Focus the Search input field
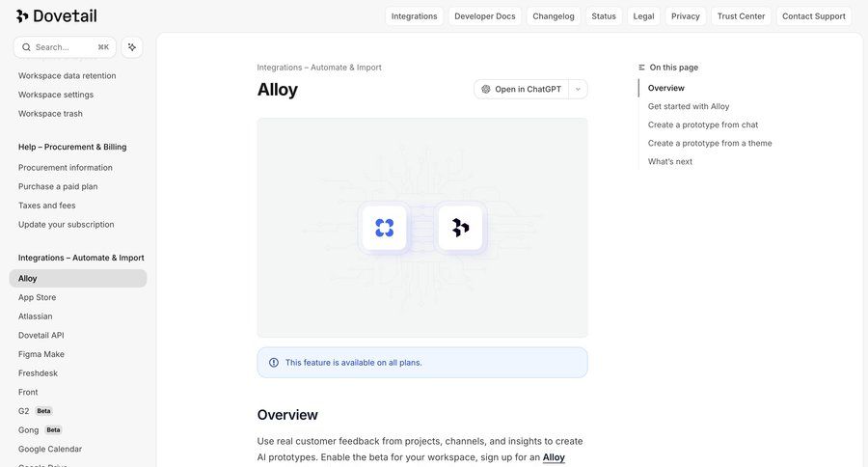 tap(65, 47)
